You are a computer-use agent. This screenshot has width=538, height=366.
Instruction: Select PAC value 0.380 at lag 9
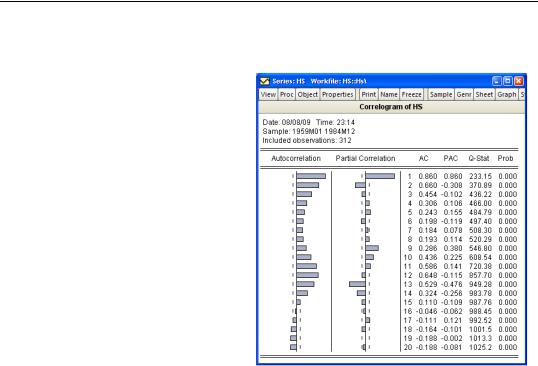pos(453,248)
